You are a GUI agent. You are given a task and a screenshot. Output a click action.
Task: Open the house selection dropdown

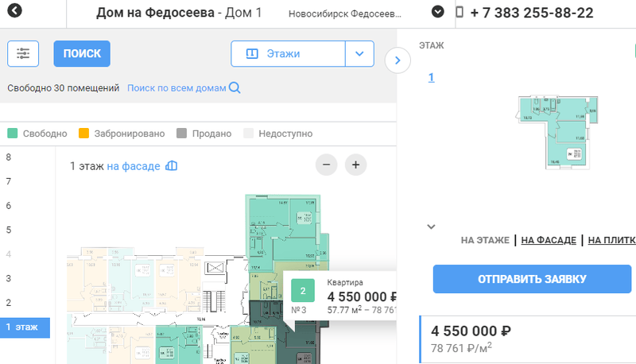[x=437, y=13]
